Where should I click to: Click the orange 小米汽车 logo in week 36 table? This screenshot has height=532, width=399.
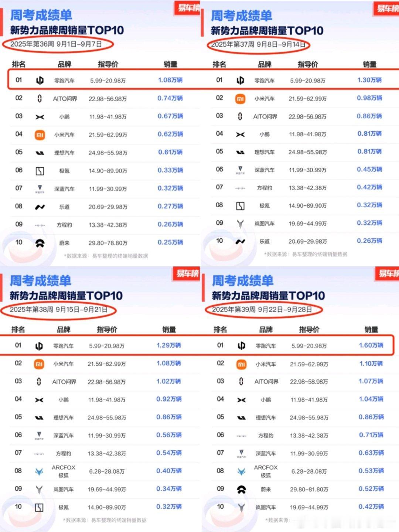click(40, 135)
